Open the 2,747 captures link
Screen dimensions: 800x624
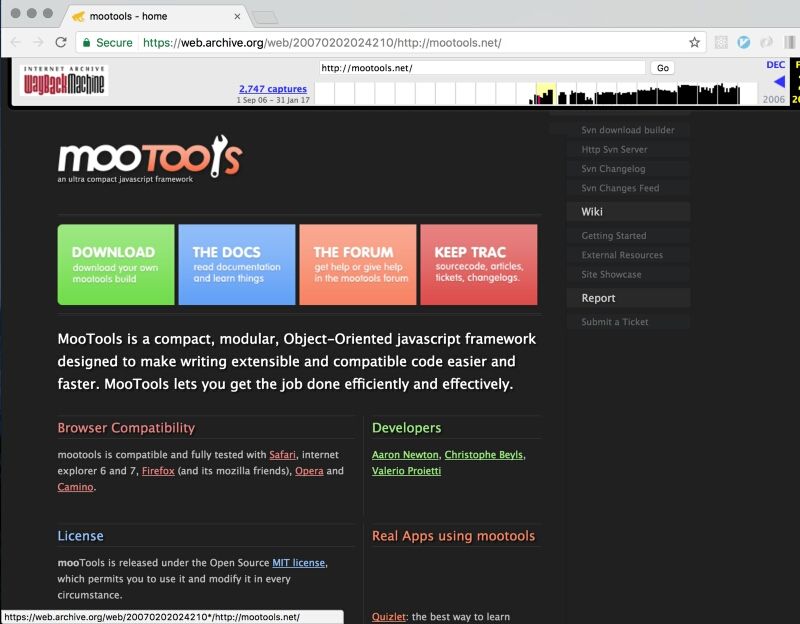click(270, 89)
